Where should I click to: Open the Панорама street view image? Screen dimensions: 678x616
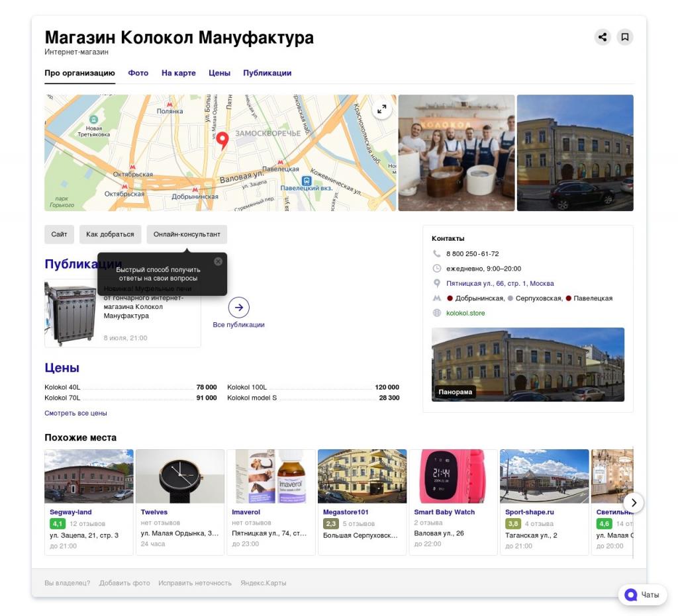(528, 365)
